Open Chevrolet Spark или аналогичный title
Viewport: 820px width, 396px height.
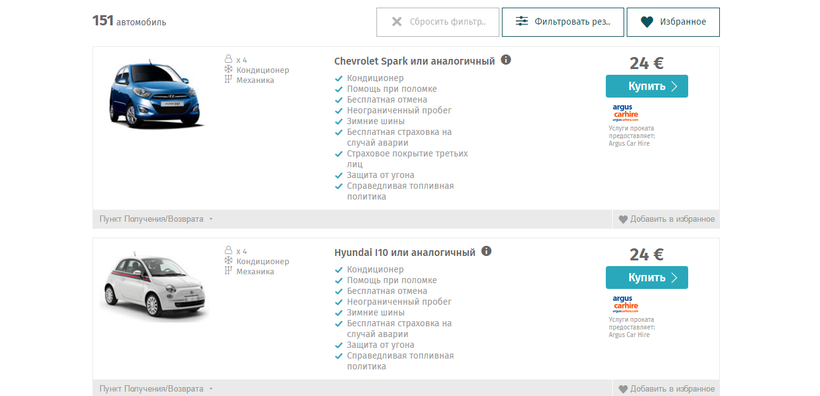(414, 61)
